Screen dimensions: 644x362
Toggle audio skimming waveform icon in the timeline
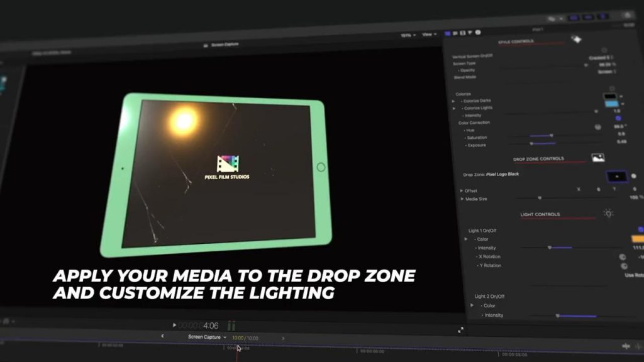click(x=626, y=346)
